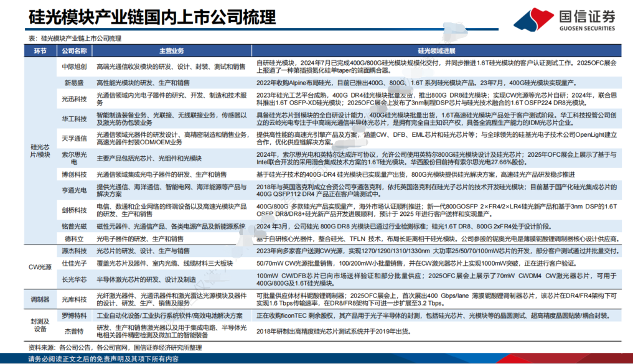Viewport: 633px width, 364px height.
Task: Select 亨通光电 progress text 2018年与英国洛克利
Action: click(436, 190)
